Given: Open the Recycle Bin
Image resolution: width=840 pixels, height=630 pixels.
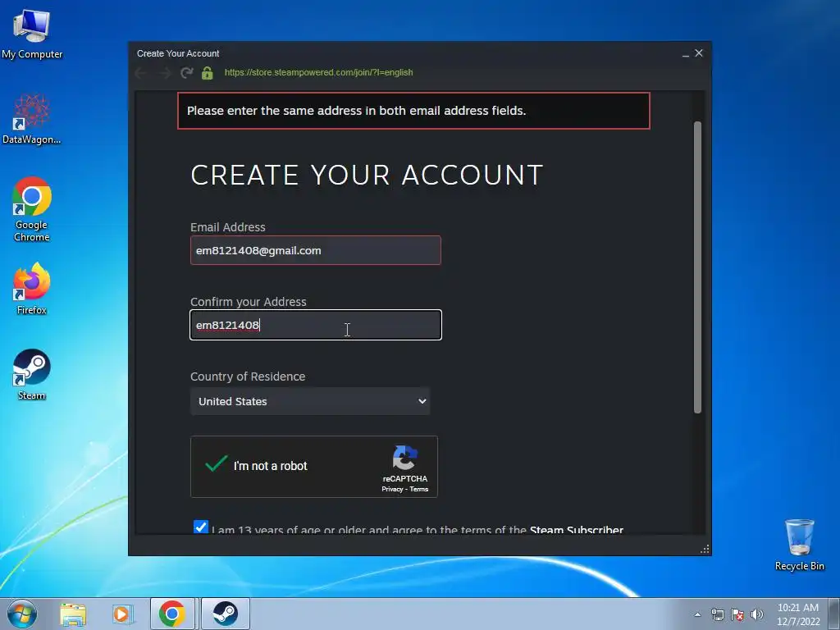Looking at the screenshot, I should [x=799, y=545].
